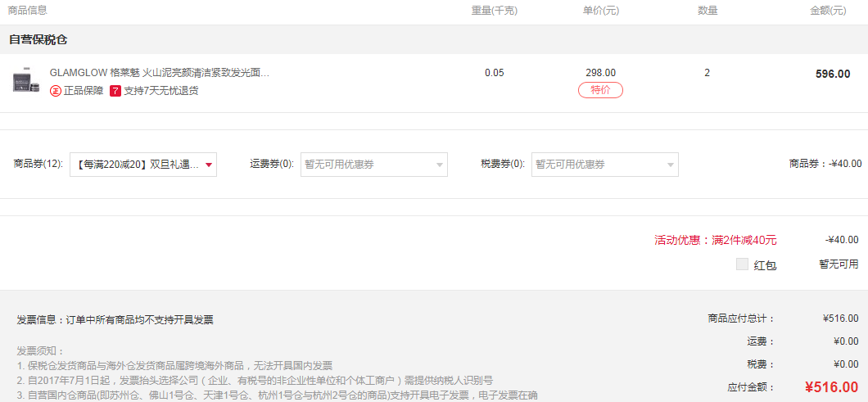The image size is (868, 402).
Task: Open the 税费券 coupon dropdown
Action: [604, 165]
